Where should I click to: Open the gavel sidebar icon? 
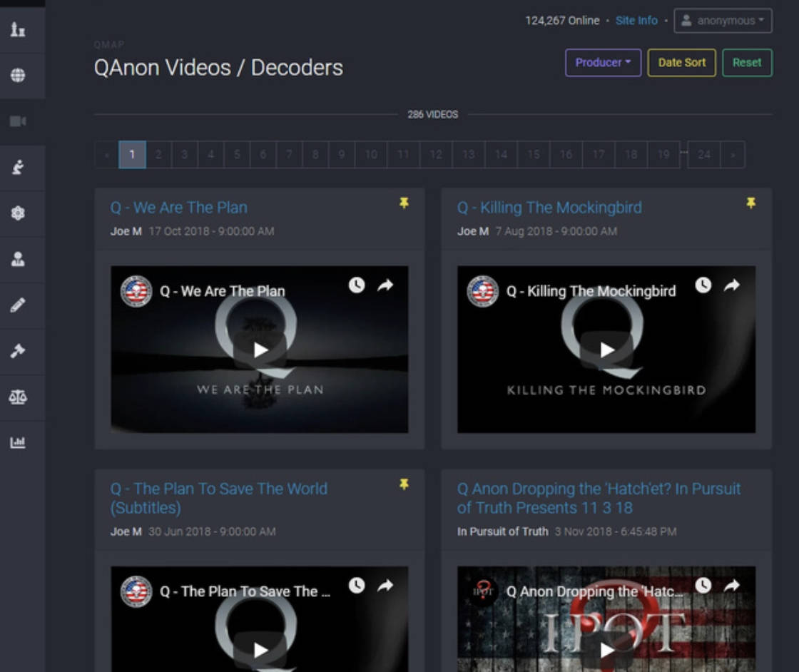[x=18, y=350]
